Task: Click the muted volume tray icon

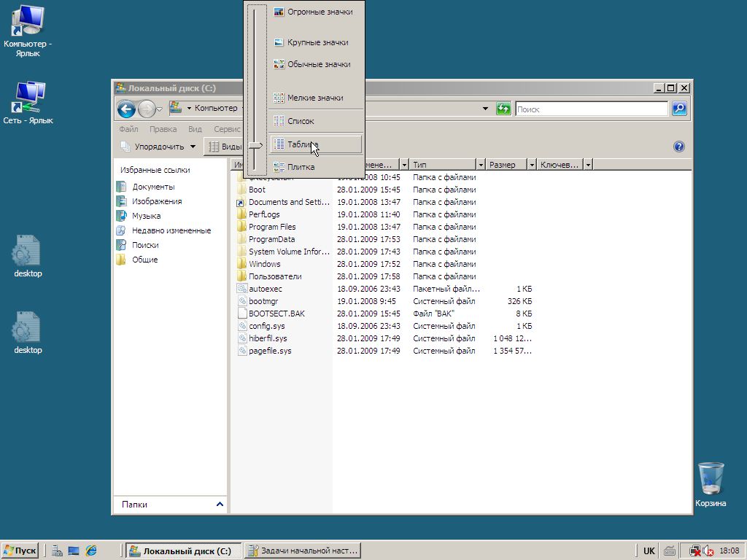Action: (708, 551)
